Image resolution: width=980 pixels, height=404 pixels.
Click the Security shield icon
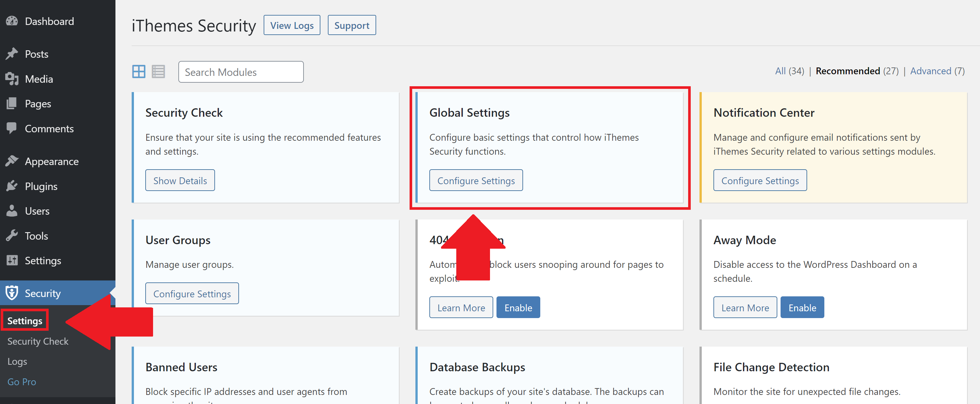12,293
